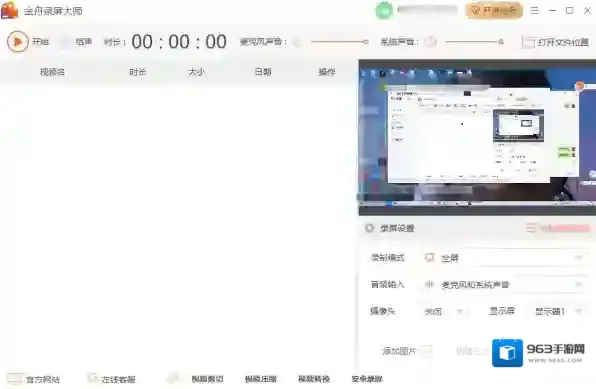This screenshot has width=596, height=389.
Task: Click the red link beside 录屏设置
Action: point(558,228)
